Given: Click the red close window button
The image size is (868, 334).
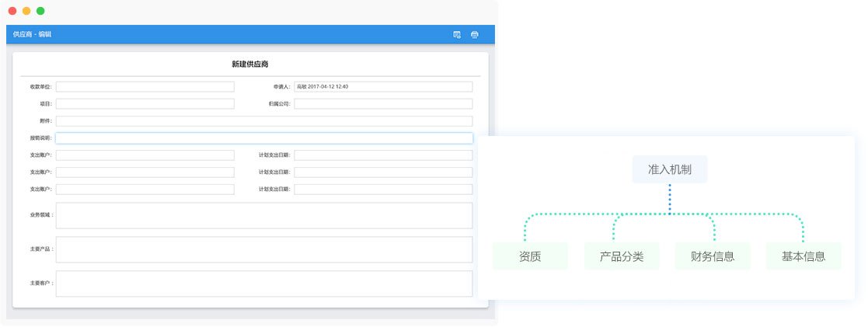Looking at the screenshot, I should (12, 11).
